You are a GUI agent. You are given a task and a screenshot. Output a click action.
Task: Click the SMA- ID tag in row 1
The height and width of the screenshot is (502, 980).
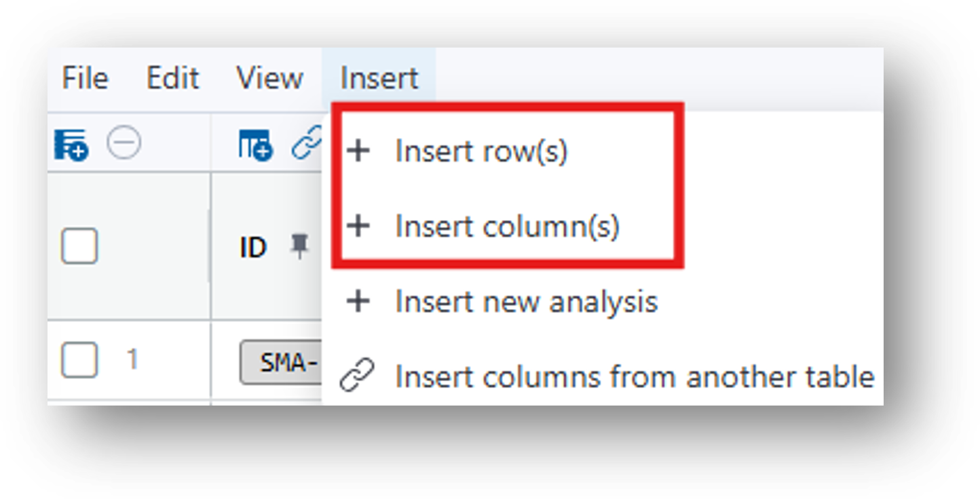point(281,363)
